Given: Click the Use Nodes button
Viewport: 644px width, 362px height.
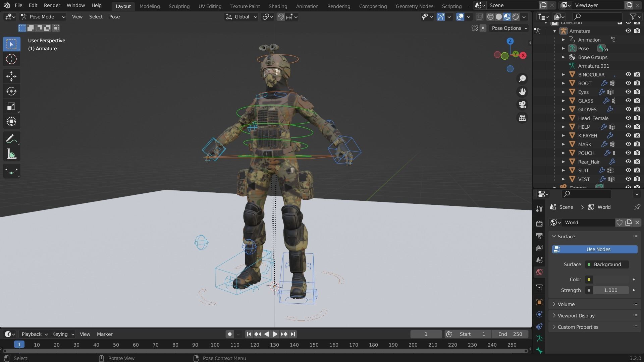Looking at the screenshot, I should [595, 249].
